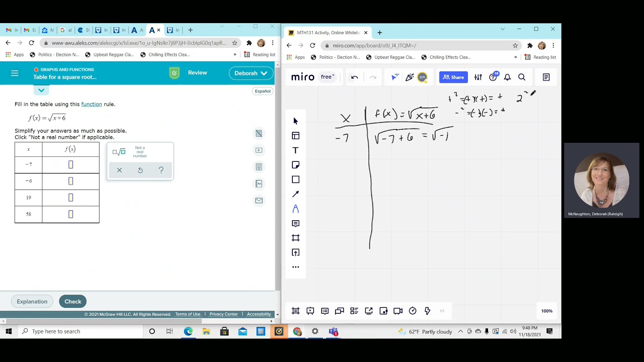Image resolution: width=644 pixels, height=362 pixels.
Task: Select the Miro shape rectangle tool
Action: (x=295, y=179)
